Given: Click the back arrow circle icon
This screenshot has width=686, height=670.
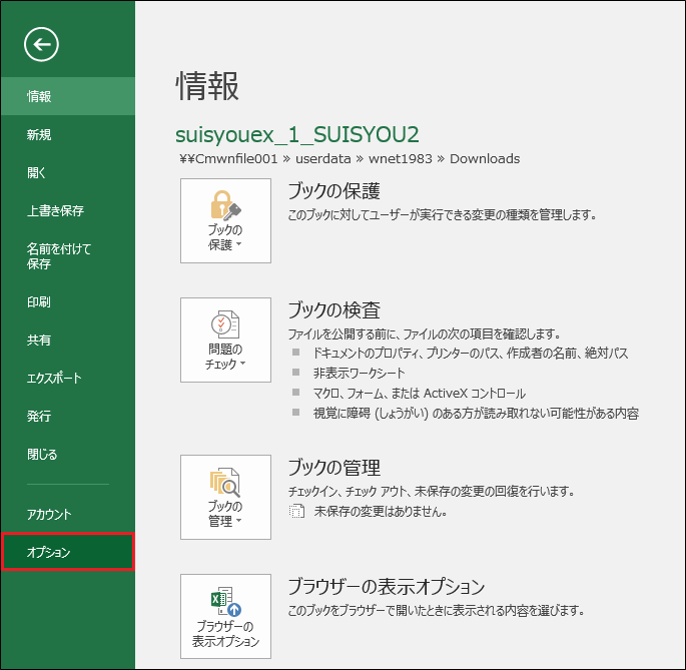Looking at the screenshot, I should [x=41, y=44].
